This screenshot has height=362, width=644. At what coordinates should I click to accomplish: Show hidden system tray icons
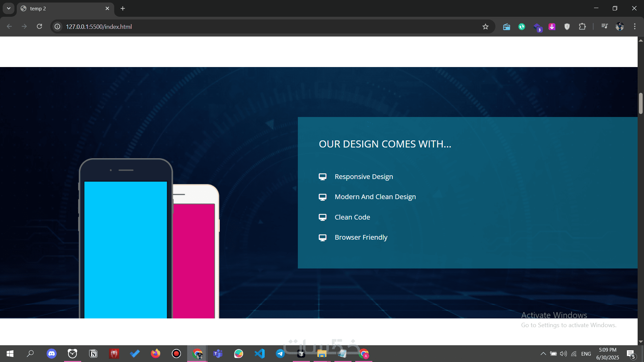point(543,354)
